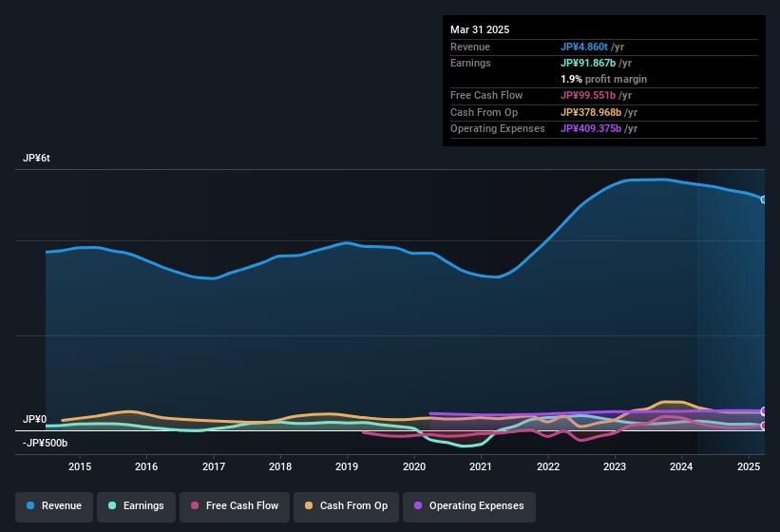The width and height of the screenshot is (780, 532).
Task: Click the Free Cash Flow pink endpoint marker
Action: (764, 426)
